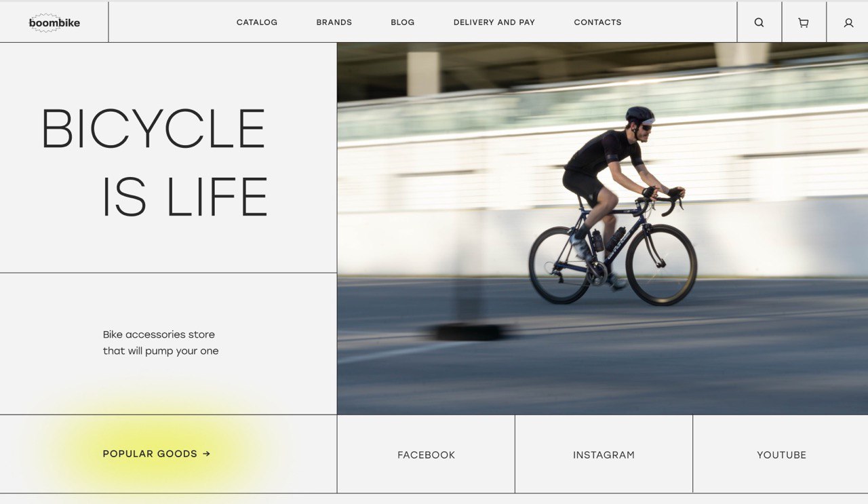Open the Contacts page

tap(597, 22)
